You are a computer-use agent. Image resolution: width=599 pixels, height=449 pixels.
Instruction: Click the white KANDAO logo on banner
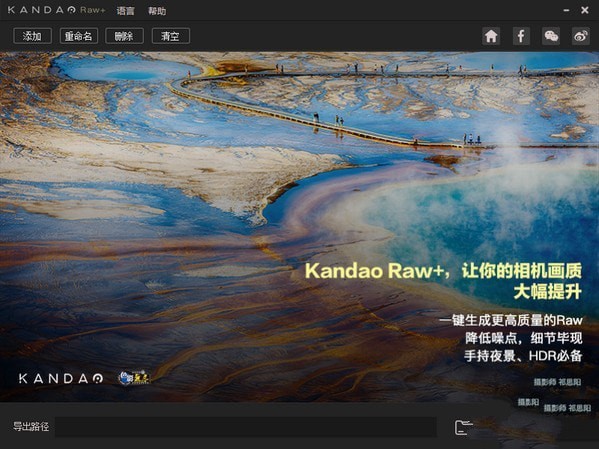pos(61,378)
